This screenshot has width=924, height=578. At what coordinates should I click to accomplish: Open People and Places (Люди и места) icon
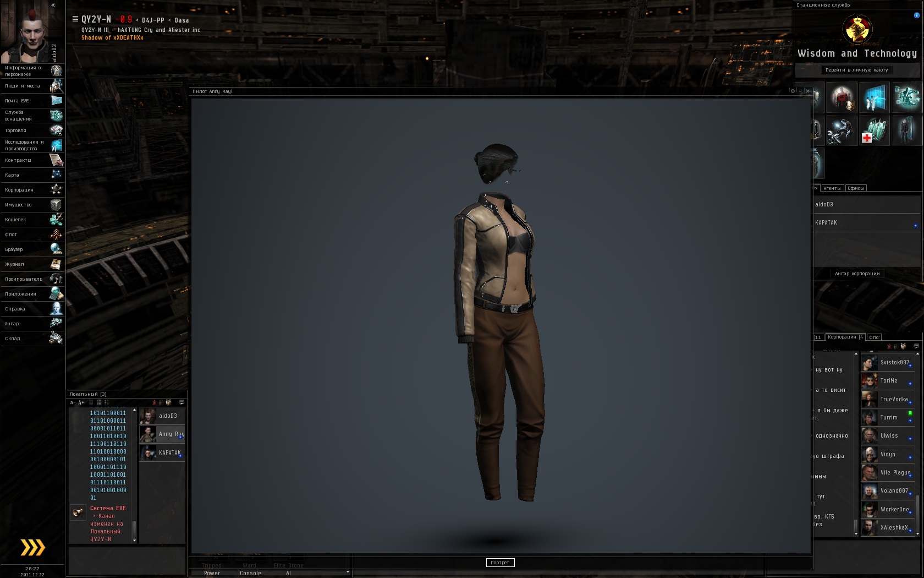point(56,85)
